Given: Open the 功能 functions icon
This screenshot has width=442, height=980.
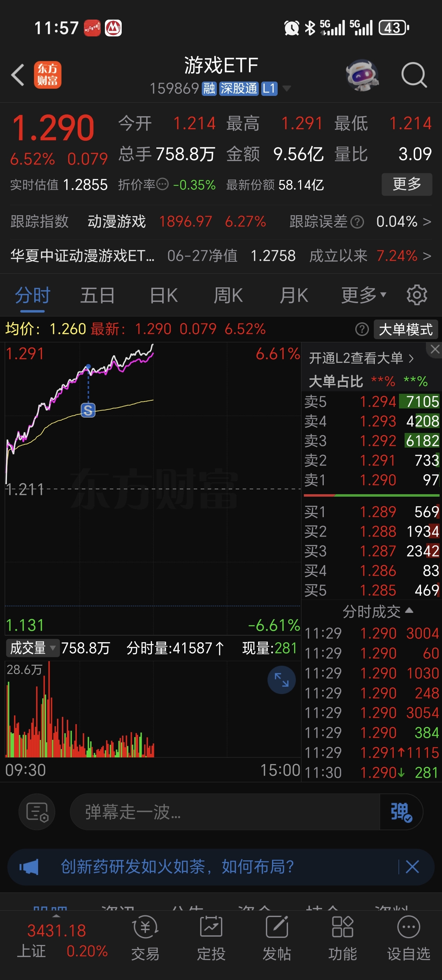Looking at the screenshot, I should (x=342, y=938).
